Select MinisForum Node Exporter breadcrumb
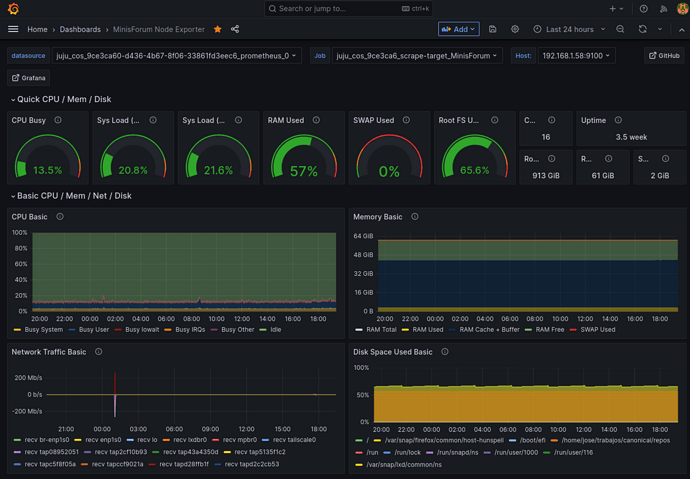Image resolution: width=690 pixels, height=479 pixels. tap(159, 29)
